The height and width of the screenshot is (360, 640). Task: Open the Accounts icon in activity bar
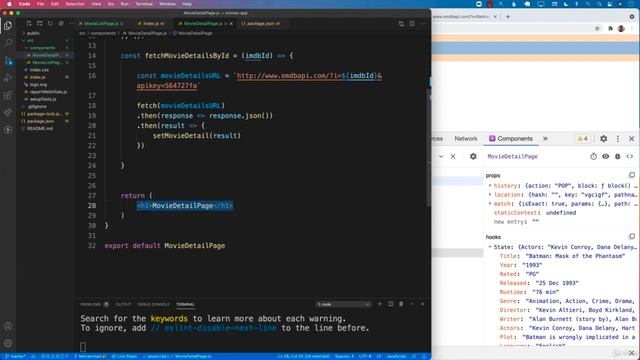pyautogui.click(x=8, y=326)
